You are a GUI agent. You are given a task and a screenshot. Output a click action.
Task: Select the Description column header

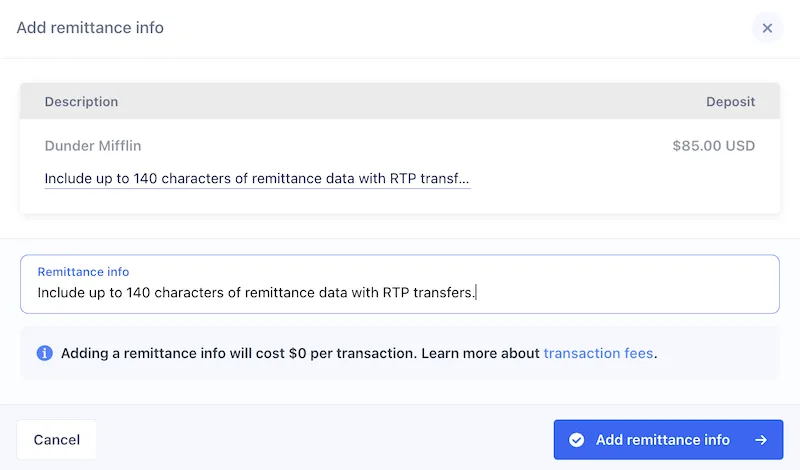coord(81,102)
